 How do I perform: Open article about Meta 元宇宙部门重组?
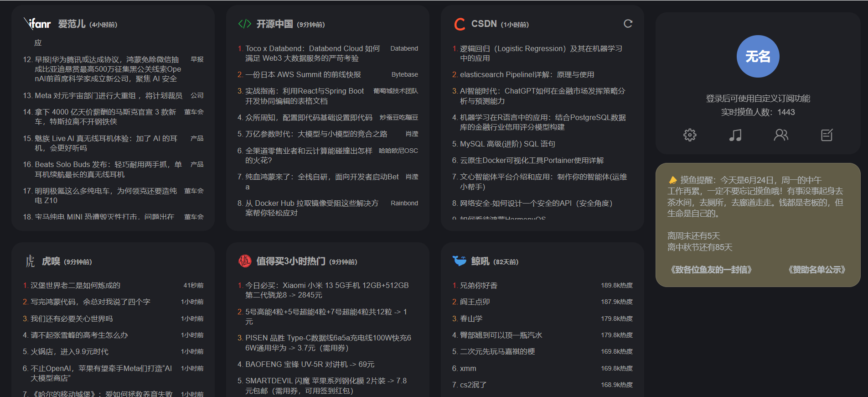click(108, 96)
